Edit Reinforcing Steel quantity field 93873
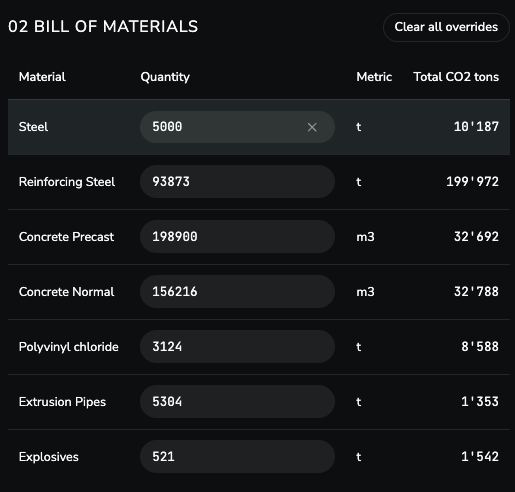515x492 pixels. coord(237,182)
